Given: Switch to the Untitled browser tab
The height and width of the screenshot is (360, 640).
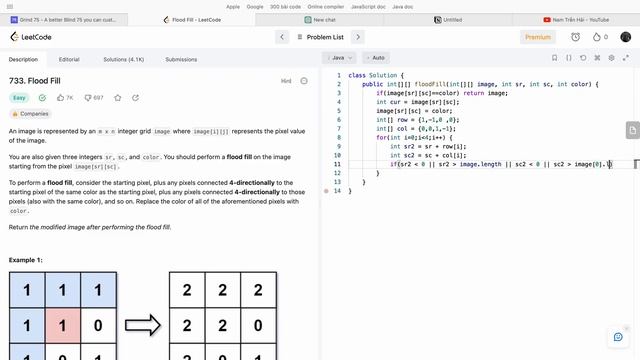Looking at the screenshot, I should (448, 20).
